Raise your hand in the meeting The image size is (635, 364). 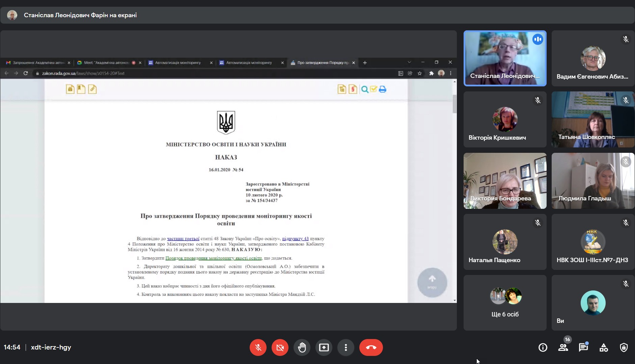tap(302, 347)
